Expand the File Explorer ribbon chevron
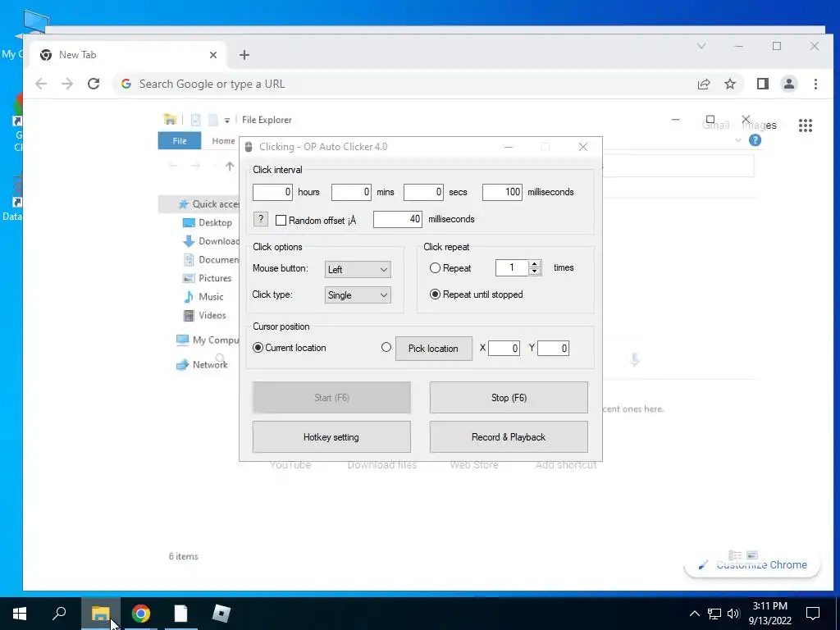Viewport: 840px width, 630px height. click(738, 140)
